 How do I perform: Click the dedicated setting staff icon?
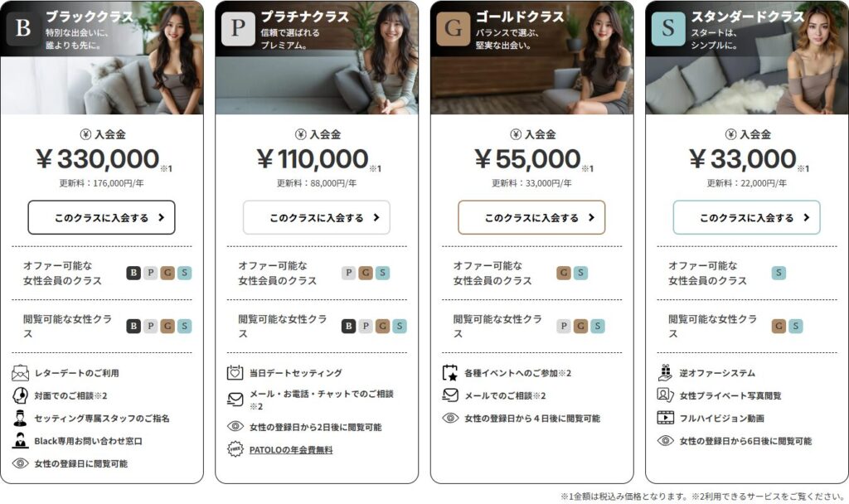(x=20, y=419)
